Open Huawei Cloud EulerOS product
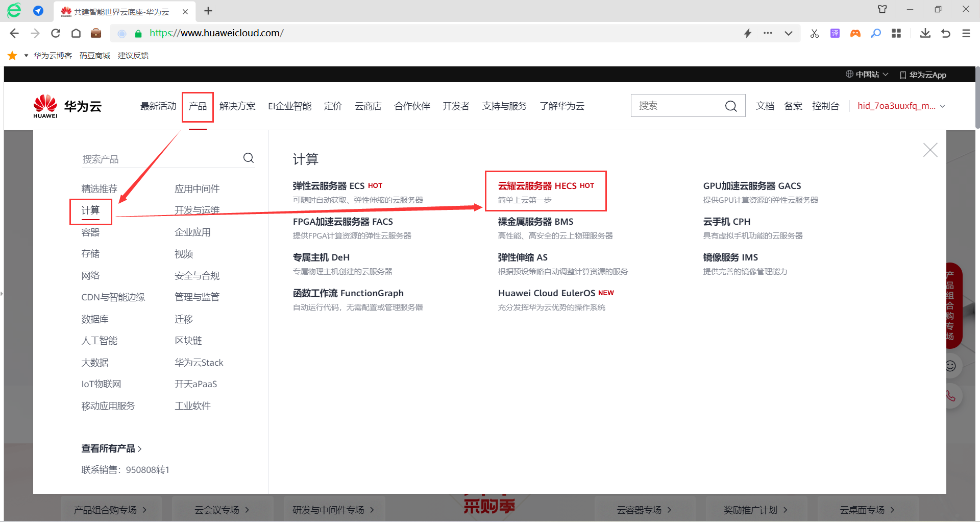980x522 pixels. (547, 293)
